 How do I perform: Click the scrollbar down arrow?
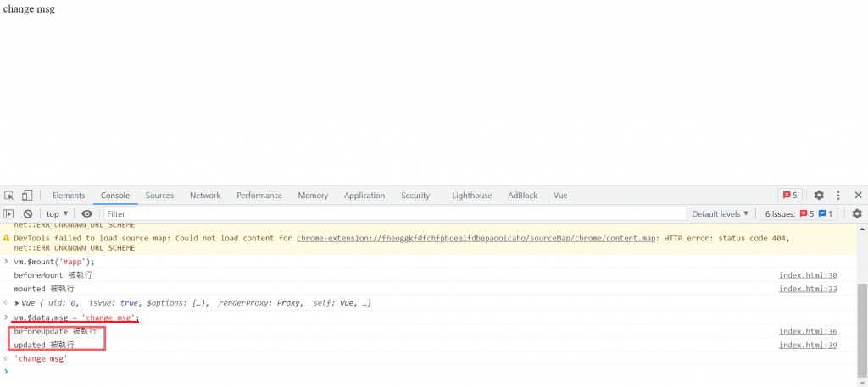(x=862, y=383)
